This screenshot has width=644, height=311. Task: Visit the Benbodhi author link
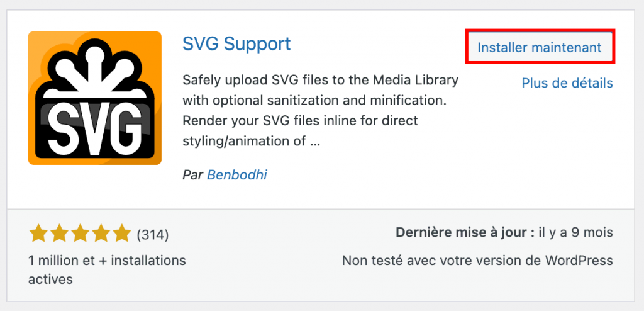pos(237,174)
